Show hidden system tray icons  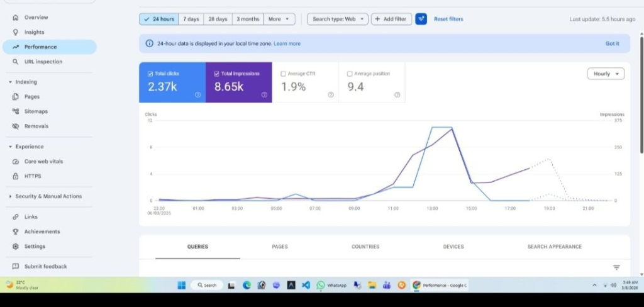(594, 285)
